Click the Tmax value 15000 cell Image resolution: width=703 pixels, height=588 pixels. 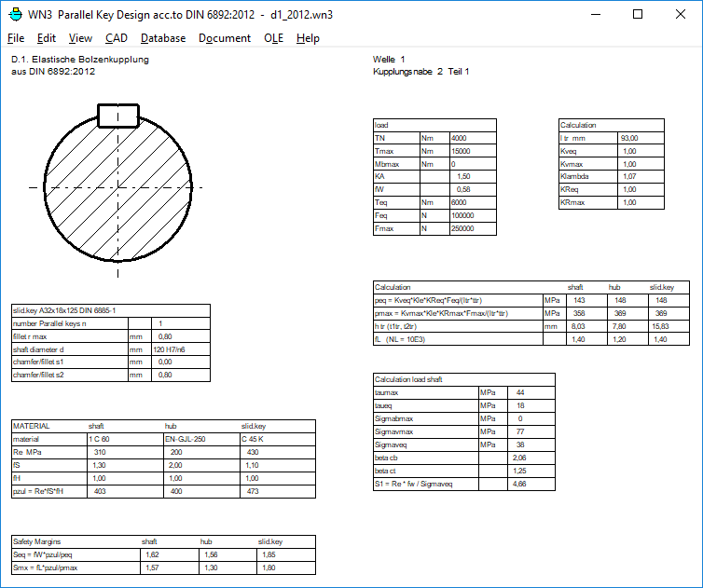click(472, 151)
